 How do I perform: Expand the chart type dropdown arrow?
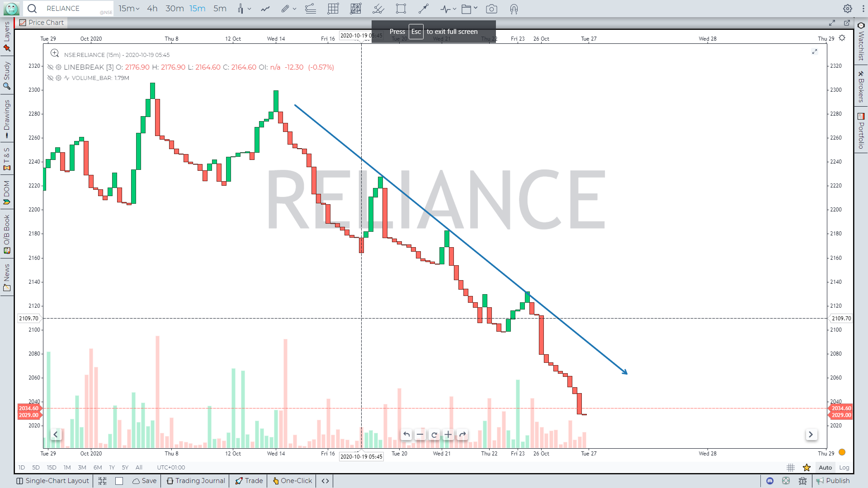coord(249,9)
